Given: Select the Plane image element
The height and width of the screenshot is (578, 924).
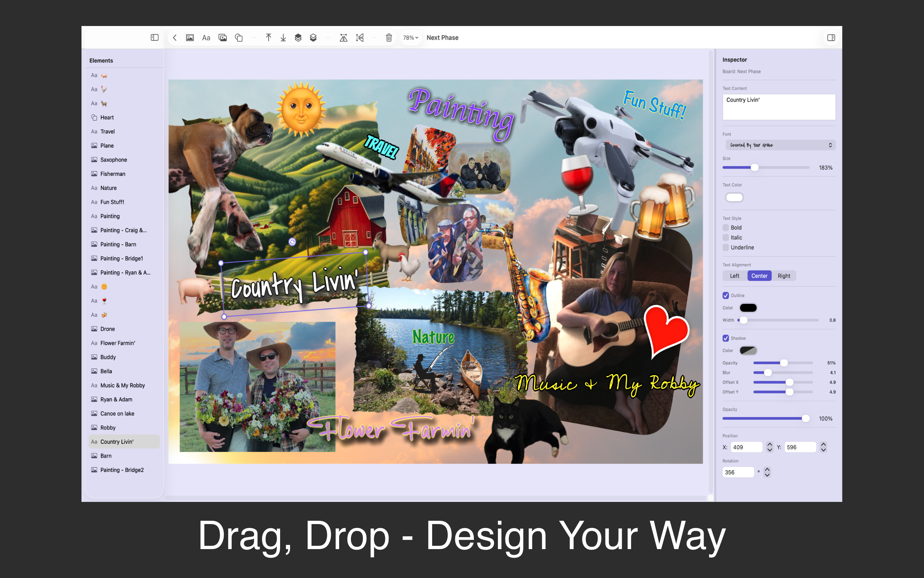Looking at the screenshot, I should coord(124,146).
